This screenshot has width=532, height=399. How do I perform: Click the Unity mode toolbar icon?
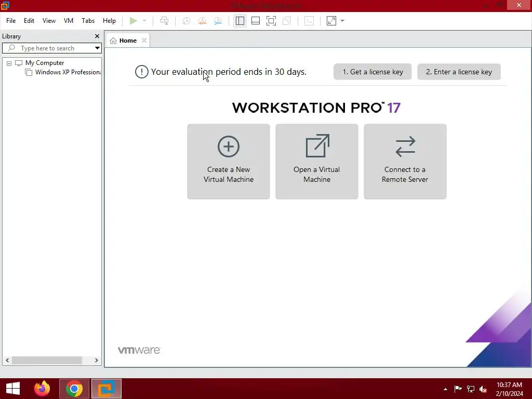point(287,21)
